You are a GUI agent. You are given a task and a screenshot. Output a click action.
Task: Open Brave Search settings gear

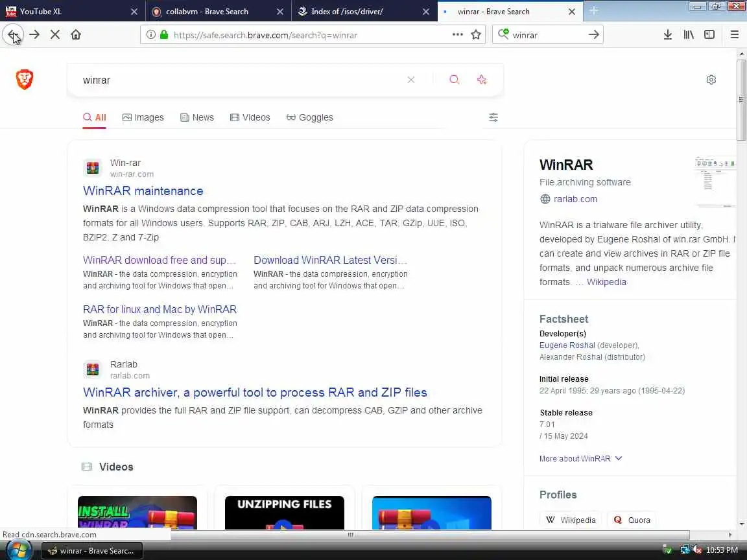[x=711, y=80]
